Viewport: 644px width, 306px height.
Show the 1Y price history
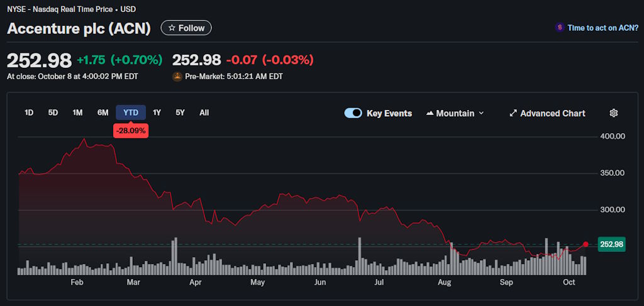[157, 112]
